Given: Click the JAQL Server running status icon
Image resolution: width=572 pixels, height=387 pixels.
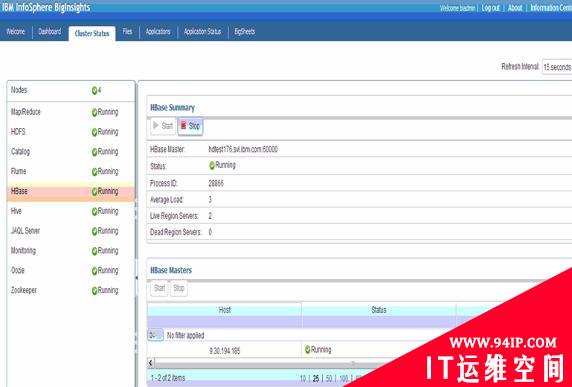Looking at the screenshot, I should (94, 231).
